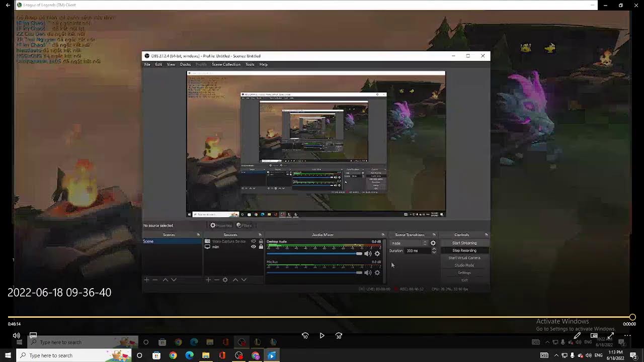The height and width of the screenshot is (362, 644).
Task: Pop out the Scenes dock
Action: point(198,235)
